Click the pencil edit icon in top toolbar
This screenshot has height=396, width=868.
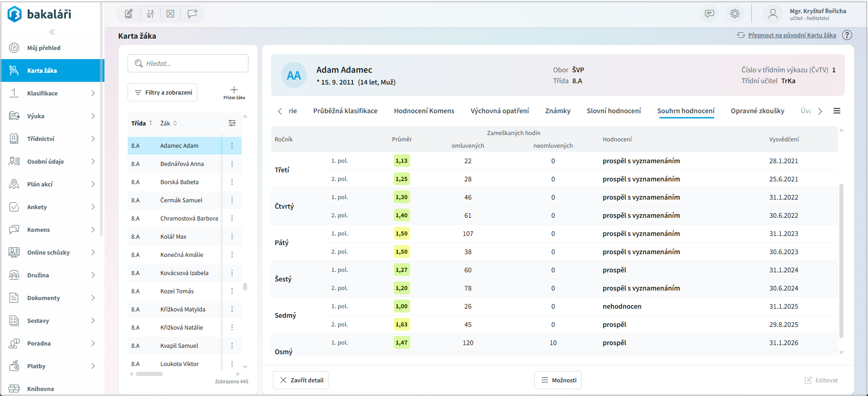129,14
